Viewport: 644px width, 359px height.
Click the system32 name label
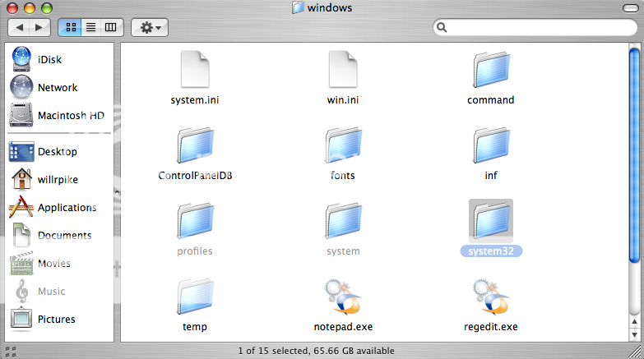point(491,251)
